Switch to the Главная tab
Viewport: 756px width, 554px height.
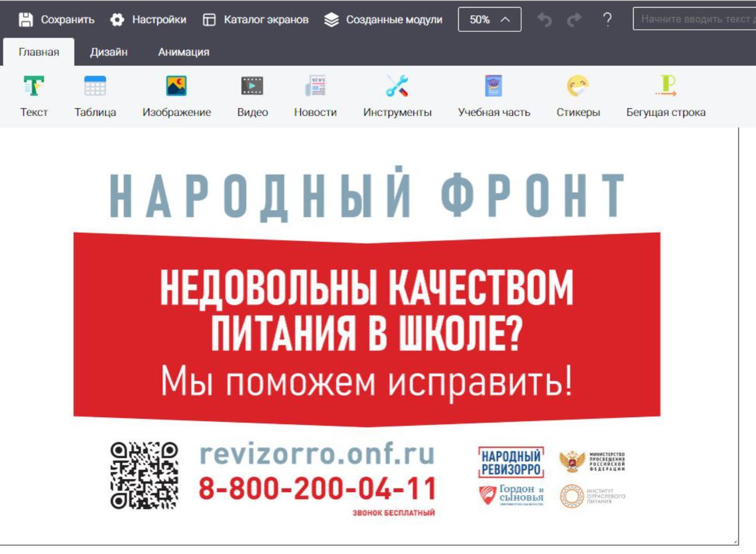pyautogui.click(x=39, y=52)
